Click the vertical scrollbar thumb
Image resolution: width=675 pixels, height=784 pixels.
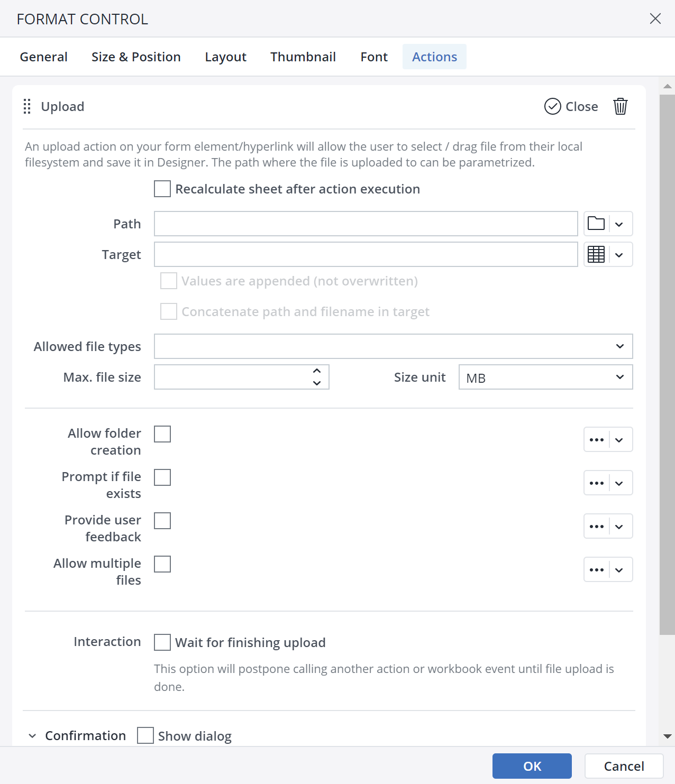click(668, 365)
